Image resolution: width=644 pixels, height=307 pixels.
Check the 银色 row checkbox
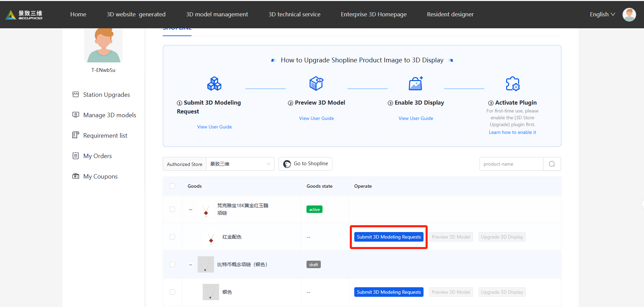[x=172, y=292]
